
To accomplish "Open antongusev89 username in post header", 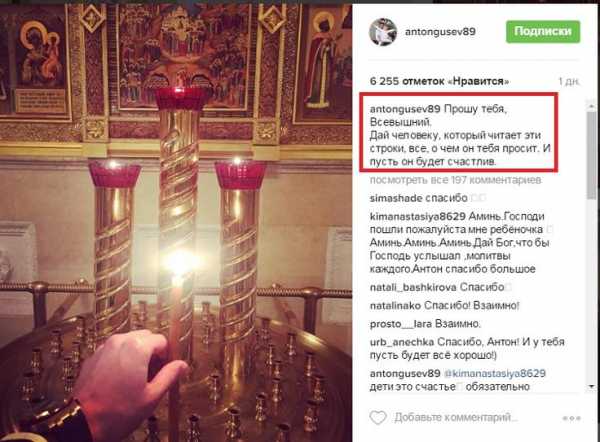I will pos(440,31).
